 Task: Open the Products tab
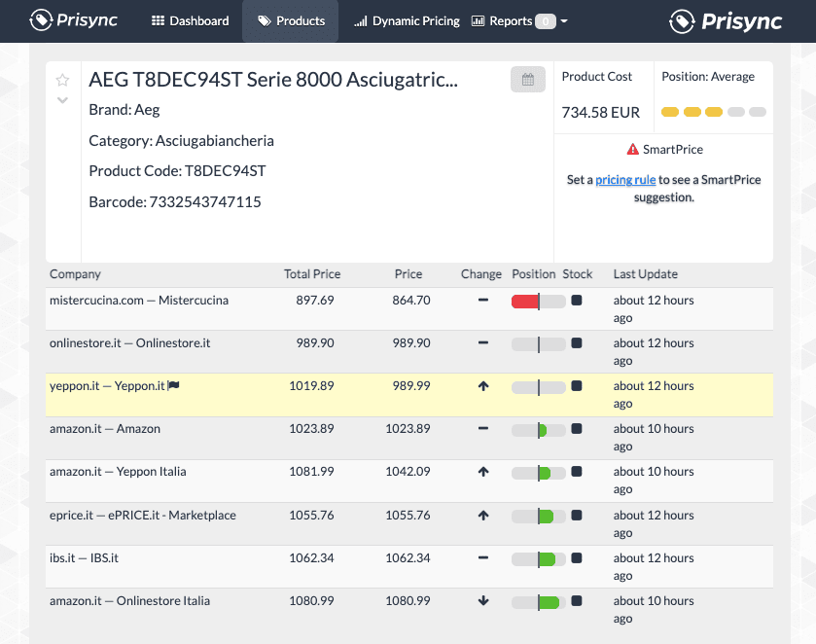(291, 20)
